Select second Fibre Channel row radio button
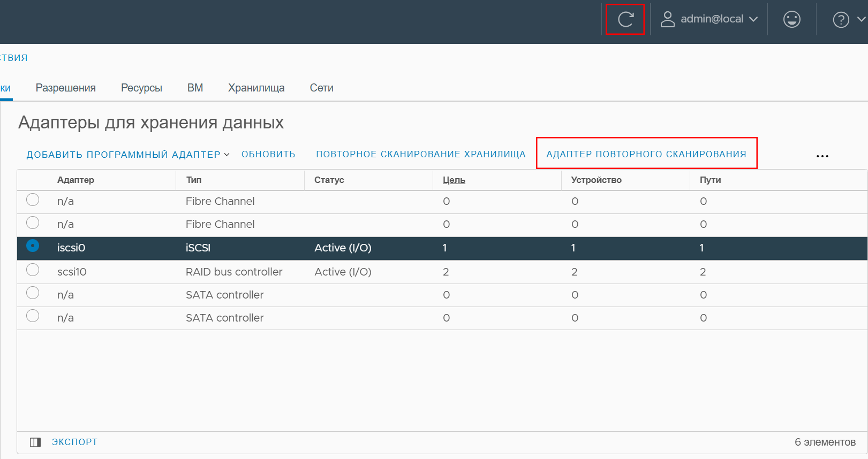 tap(33, 223)
